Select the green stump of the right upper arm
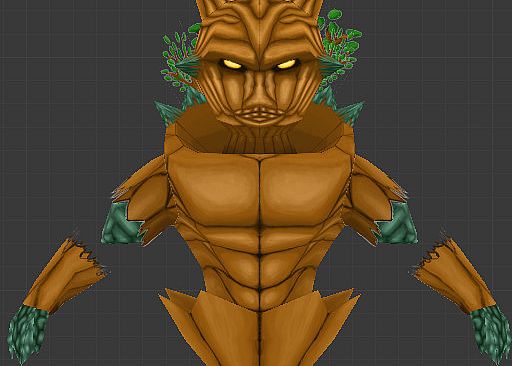The width and height of the screenshot is (512, 366). point(397,223)
